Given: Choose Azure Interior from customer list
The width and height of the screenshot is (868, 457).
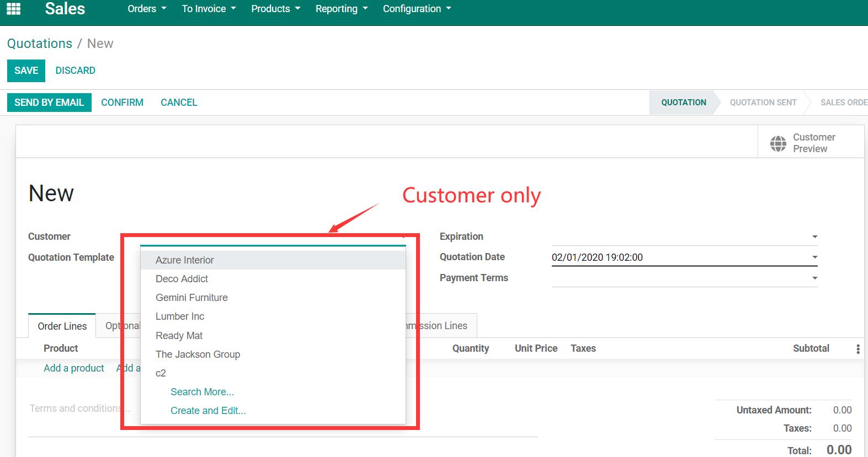Looking at the screenshot, I should (x=273, y=260).
